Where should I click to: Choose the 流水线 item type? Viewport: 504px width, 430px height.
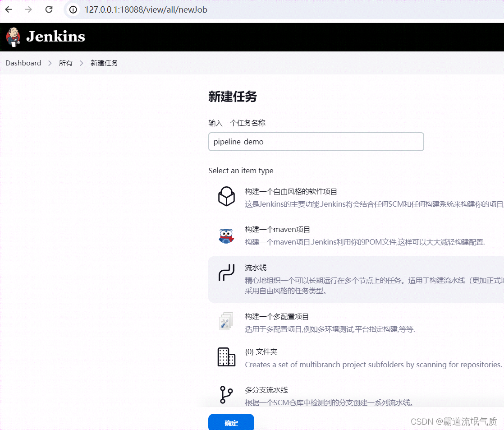[x=256, y=268]
